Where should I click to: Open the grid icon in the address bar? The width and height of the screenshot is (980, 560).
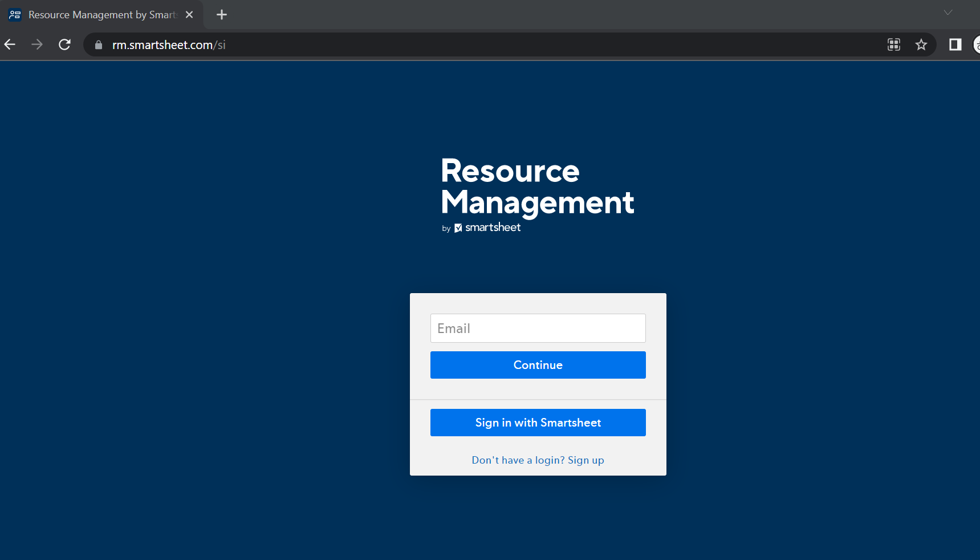pos(893,44)
